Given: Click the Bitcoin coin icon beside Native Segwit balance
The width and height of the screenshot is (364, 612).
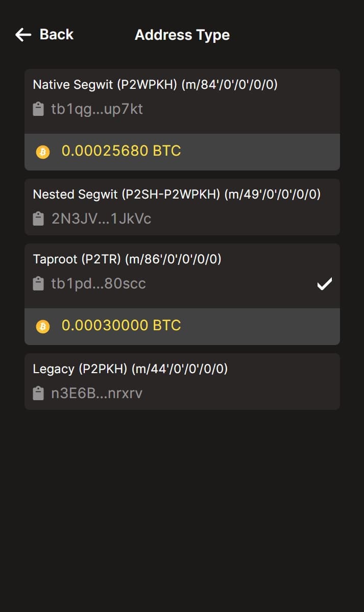Looking at the screenshot, I should click(43, 151).
